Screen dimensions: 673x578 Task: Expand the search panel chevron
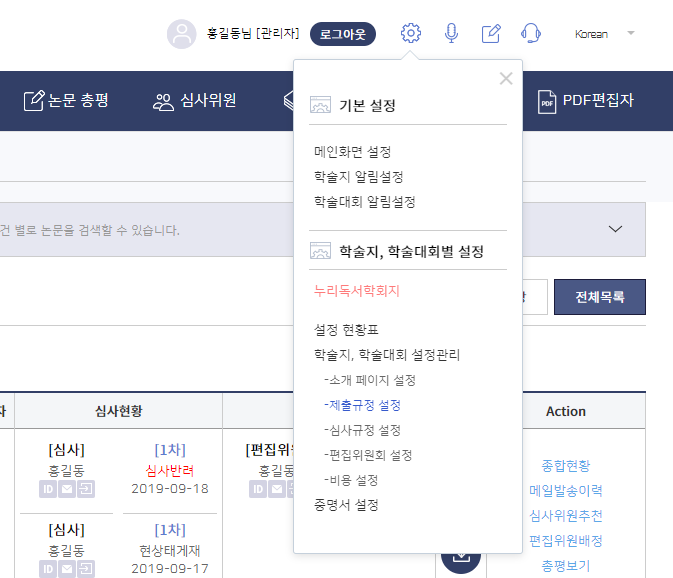615,229
